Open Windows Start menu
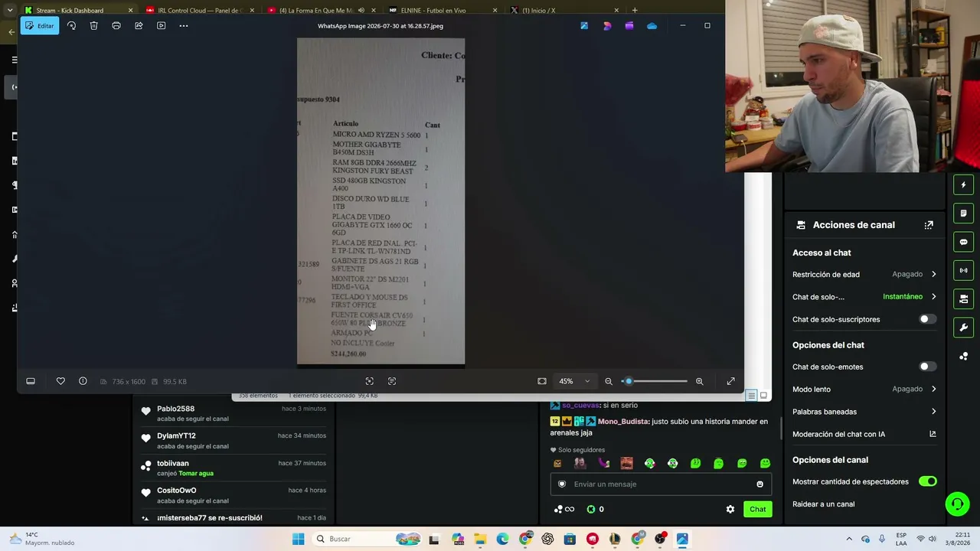This screenshot has height=551, width=980. pos(298,539)
